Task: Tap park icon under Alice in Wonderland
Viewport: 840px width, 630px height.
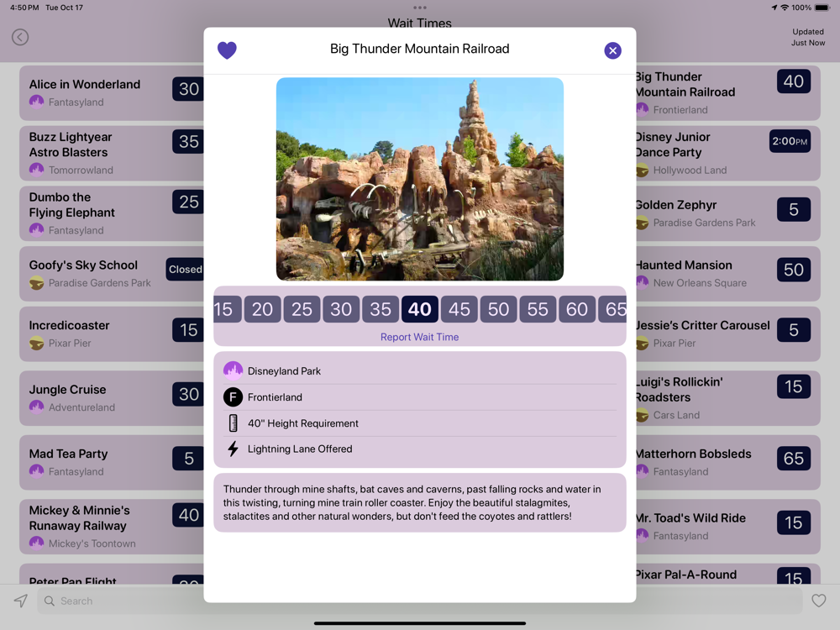Action: coord(36,102)
